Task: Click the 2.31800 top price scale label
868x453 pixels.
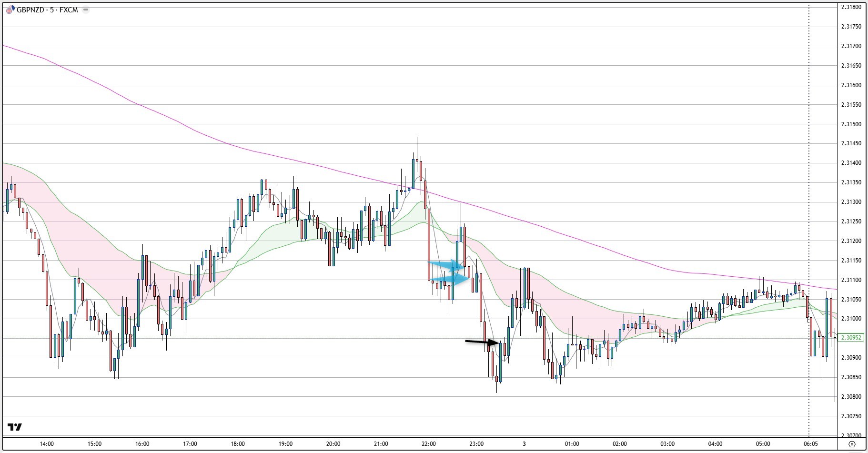Action: click(x=851, y=7)
